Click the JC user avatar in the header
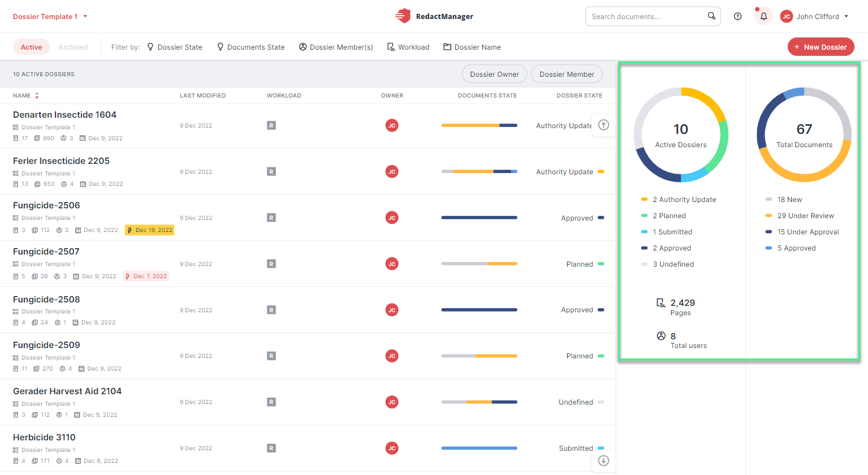Image resolution: width=868 pixels, height=475 pixels. point(786,16)
